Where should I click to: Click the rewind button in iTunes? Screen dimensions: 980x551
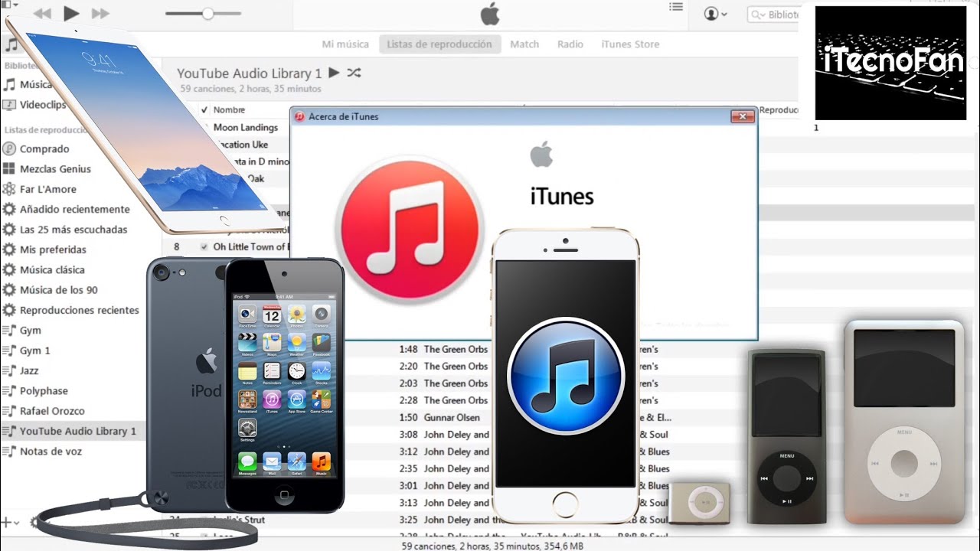click(43, 13)
